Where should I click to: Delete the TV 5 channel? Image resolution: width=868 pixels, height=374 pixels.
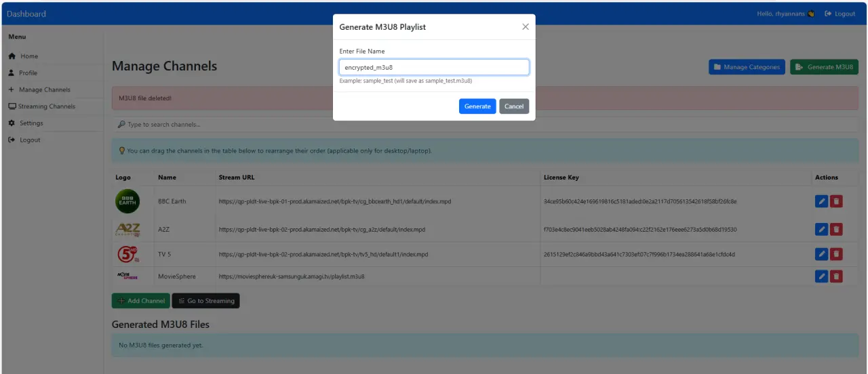pyautogui.click(x=836, y=254)
